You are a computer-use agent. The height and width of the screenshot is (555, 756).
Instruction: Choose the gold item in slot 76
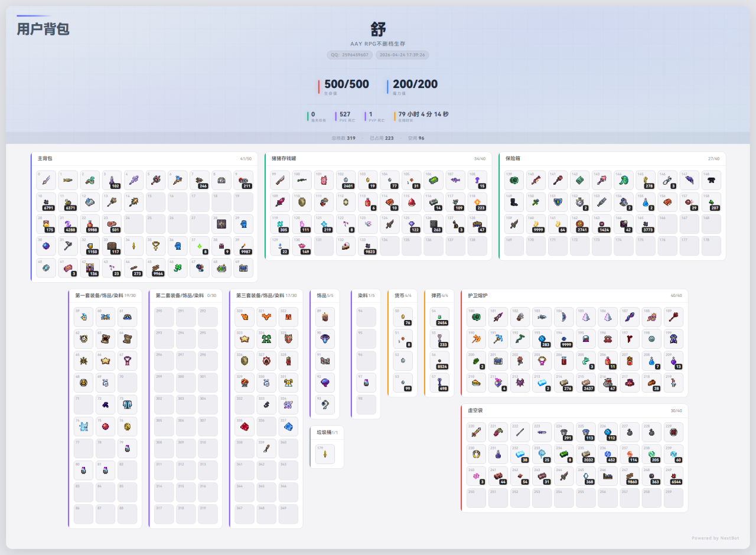click(x=127, y=426)
